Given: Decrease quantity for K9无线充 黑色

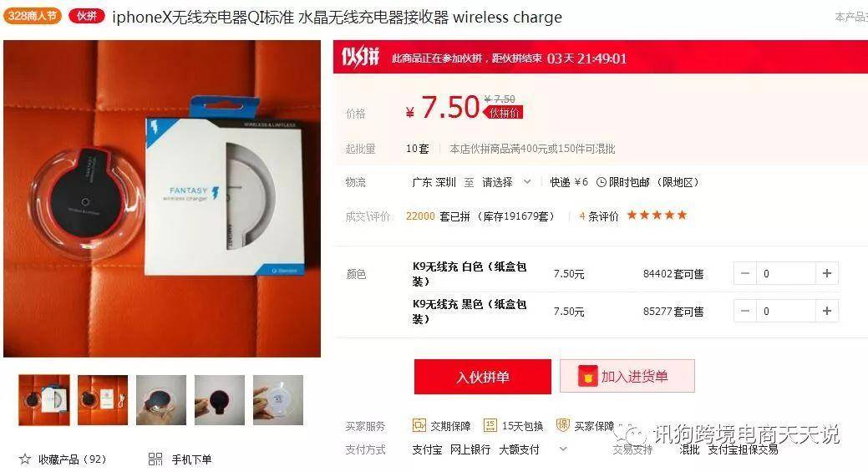Looking at the screenshot, I should click(x=745, y=311).
